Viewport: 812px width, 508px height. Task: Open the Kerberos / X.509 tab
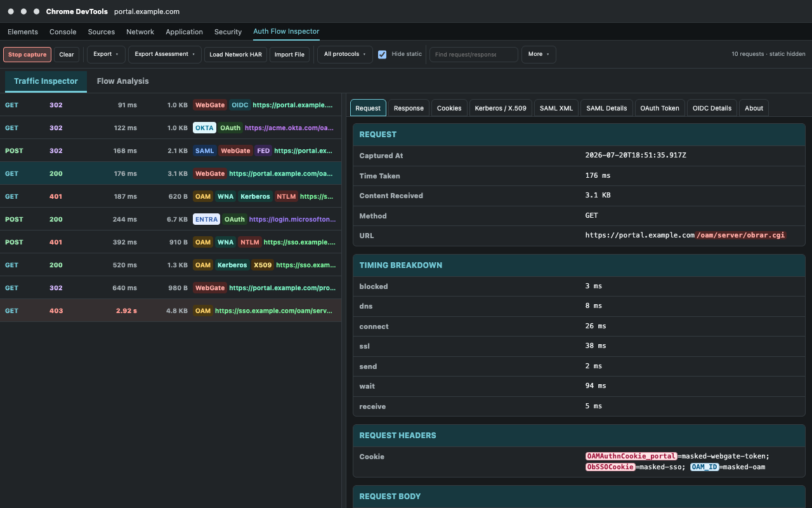501,108
